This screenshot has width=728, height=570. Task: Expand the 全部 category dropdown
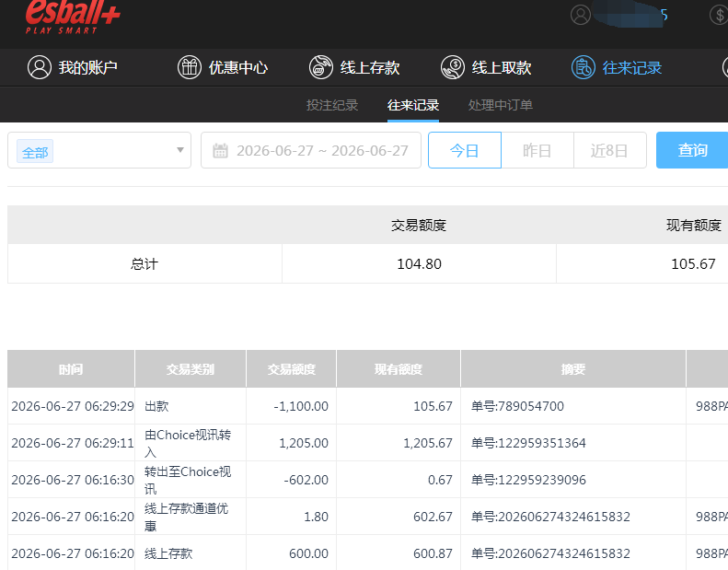99,150
